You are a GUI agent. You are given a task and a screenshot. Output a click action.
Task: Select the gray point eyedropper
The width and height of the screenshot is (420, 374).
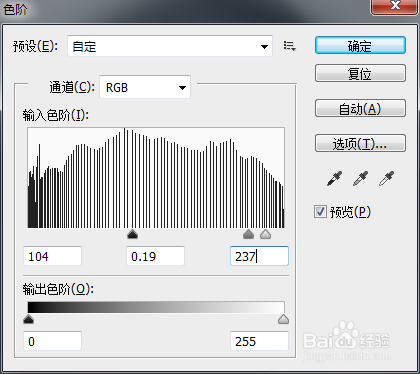[360, 178]
